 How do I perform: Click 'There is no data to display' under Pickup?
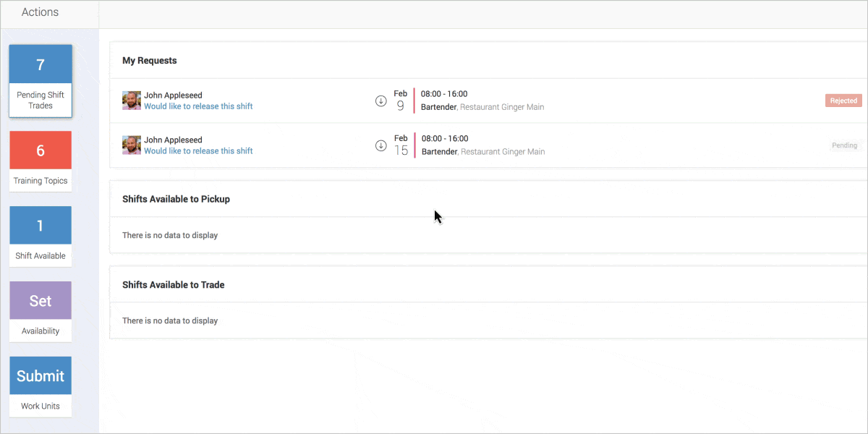pyautogui.click(x=170, y=235)
